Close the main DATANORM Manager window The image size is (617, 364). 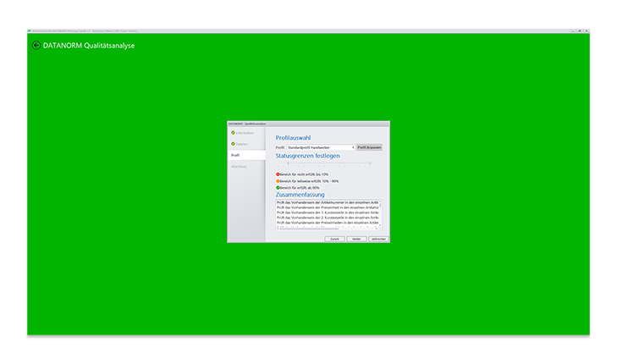[x=587, y=30]
